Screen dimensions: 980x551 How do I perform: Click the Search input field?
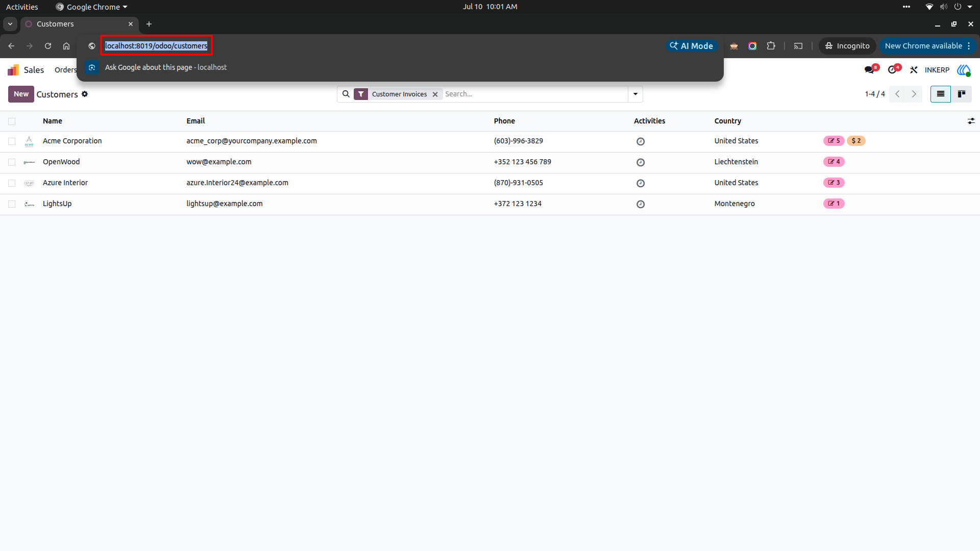[535, 94]
